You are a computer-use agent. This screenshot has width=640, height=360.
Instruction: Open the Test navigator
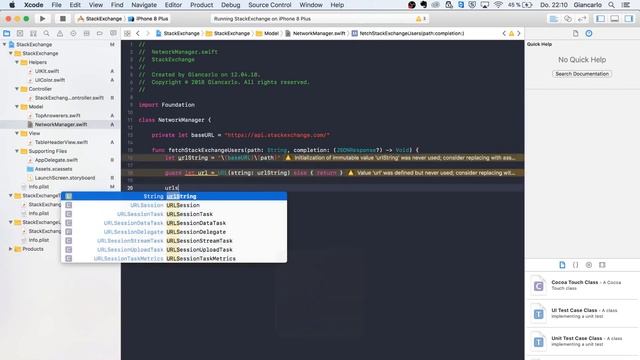pyautogui.click(x=73, y=33)
